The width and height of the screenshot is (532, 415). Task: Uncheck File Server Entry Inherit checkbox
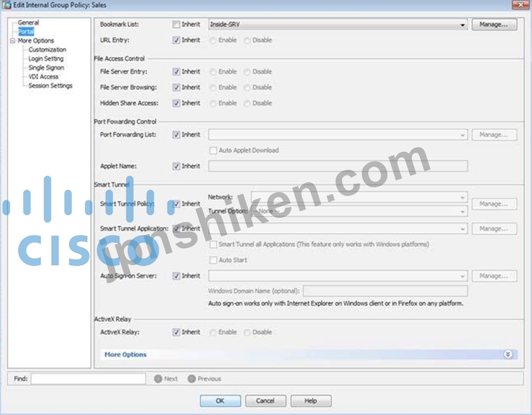[176, 72]
